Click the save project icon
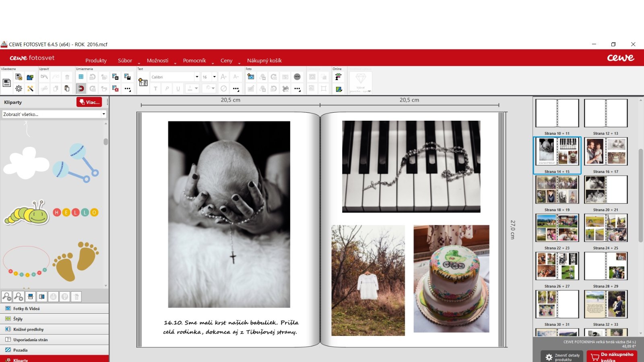Image resolution: width=644 pixels, height=362 pixels. pyautogui.click(x=6, y=83)
